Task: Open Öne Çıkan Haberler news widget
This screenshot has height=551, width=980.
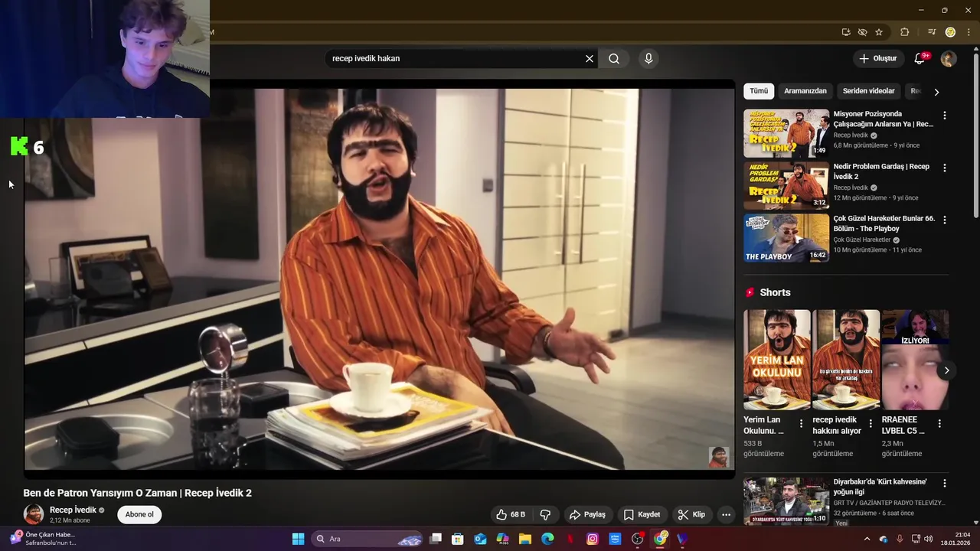Action: click(44, 539)
